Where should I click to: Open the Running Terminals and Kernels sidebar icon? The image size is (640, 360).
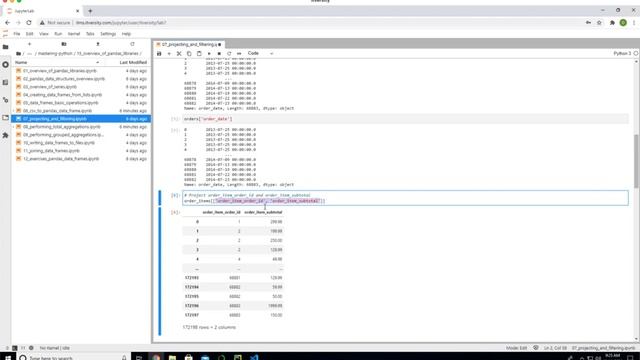coord(5,65)
